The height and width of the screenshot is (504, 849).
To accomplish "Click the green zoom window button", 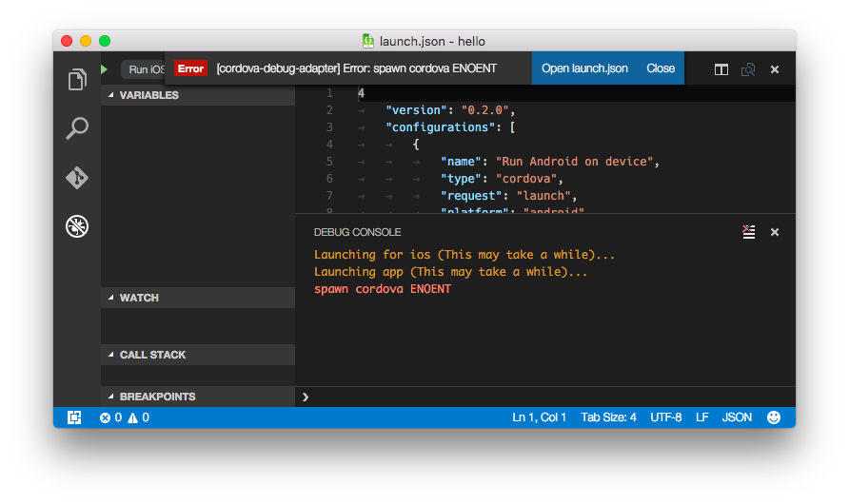I will (x=105, y=41).
